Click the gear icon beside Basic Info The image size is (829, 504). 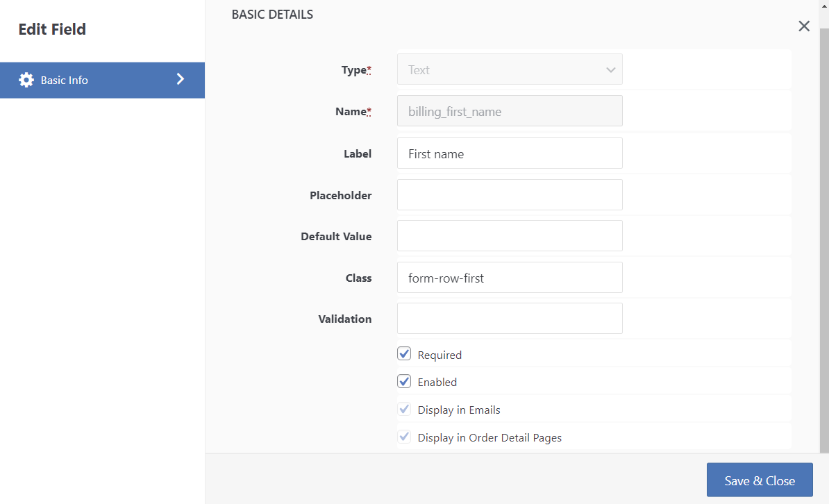[26, 80]
